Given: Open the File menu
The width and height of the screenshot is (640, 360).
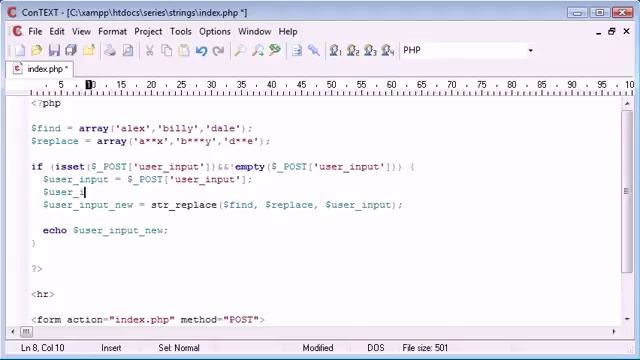Looking at the screenshot, I should click(x=35, y=31).
